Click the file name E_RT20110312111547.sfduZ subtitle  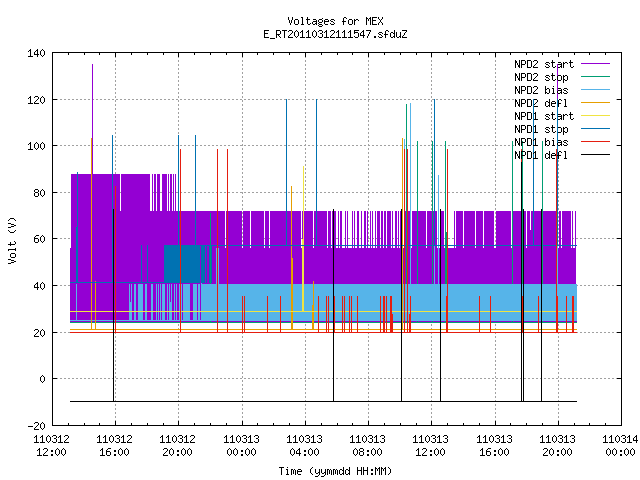click(335, 34)
